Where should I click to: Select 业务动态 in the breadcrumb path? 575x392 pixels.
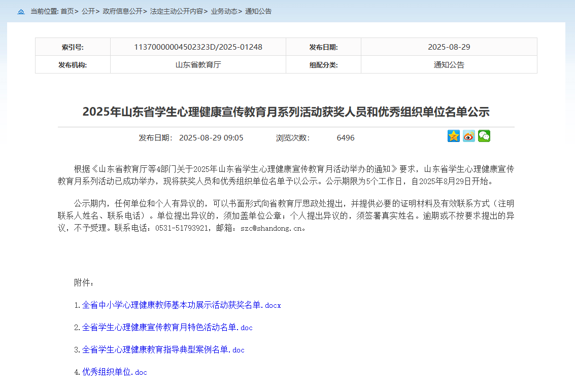[224, 11]
